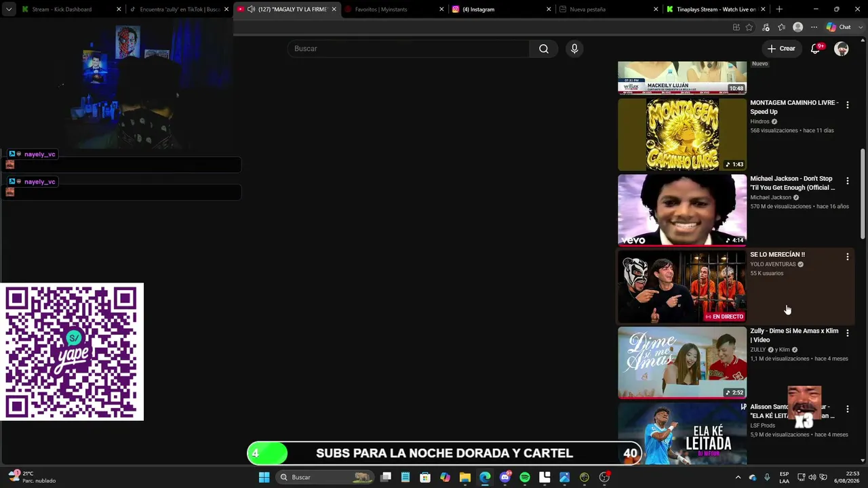
Task: Go to the Hindros channel
Action: point(759,122)
